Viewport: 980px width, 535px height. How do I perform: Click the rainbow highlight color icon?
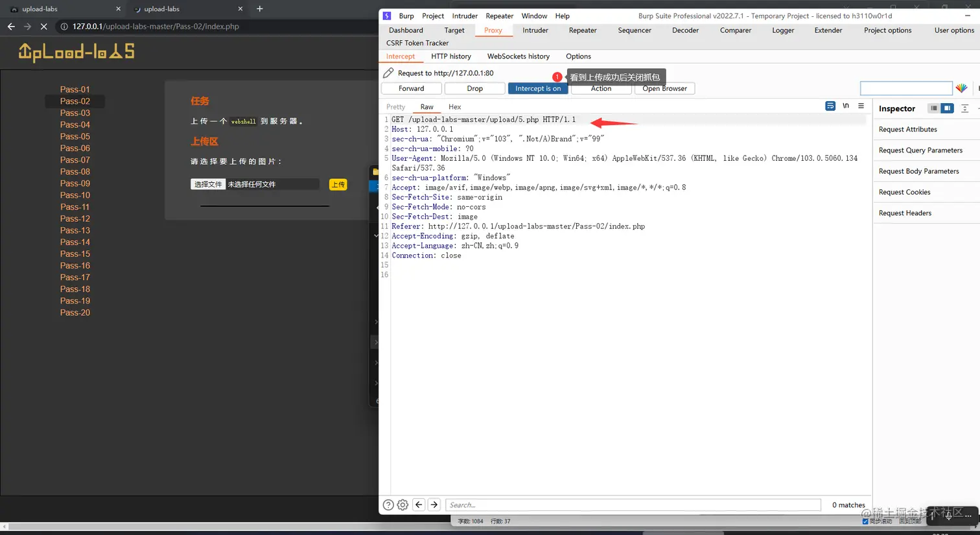tap(961, 88)
